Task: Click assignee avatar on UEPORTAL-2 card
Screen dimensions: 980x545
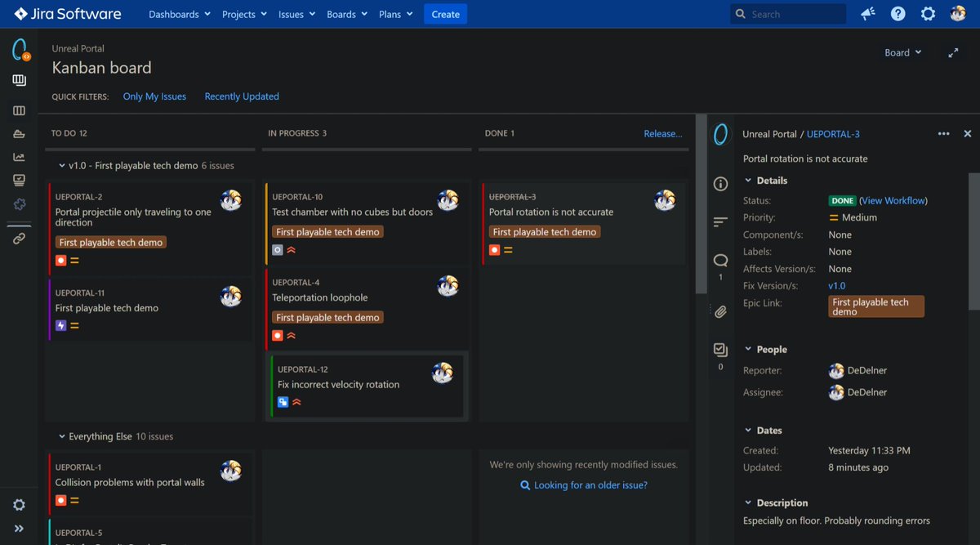Action: 231,200
